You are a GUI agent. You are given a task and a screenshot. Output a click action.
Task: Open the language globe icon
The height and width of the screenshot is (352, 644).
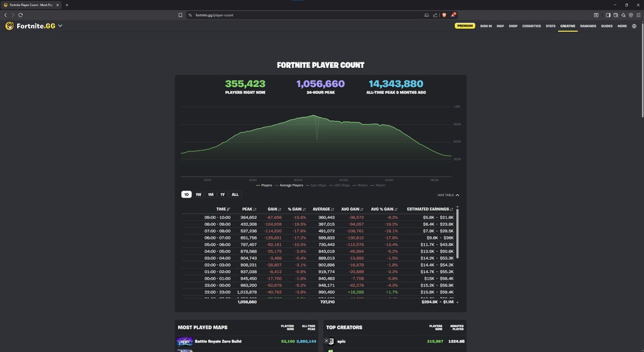pos(634,26)
